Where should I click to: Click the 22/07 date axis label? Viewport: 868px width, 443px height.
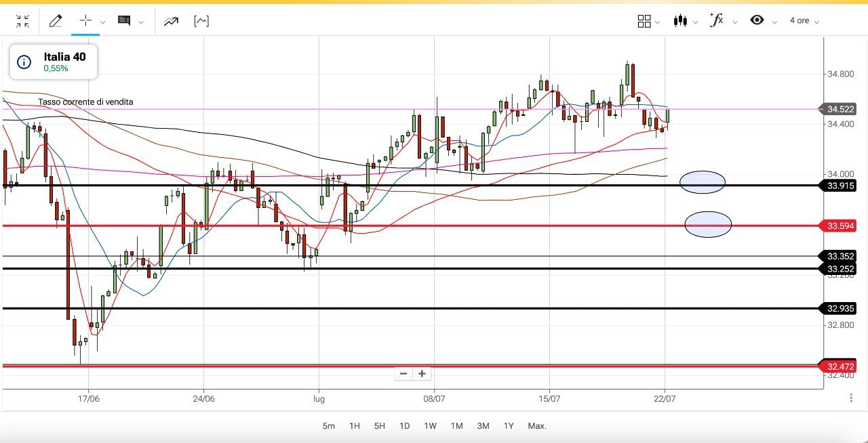coord(665,399)
